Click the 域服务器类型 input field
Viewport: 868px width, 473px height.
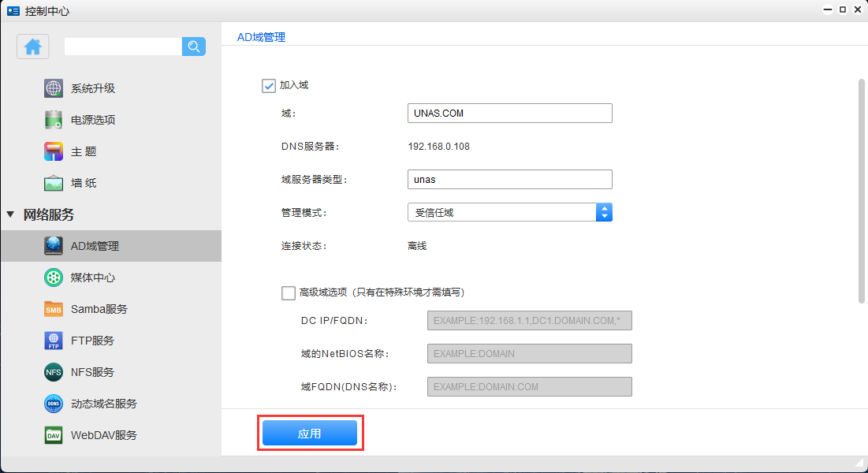pyautogui.click(x=509, y=180)
